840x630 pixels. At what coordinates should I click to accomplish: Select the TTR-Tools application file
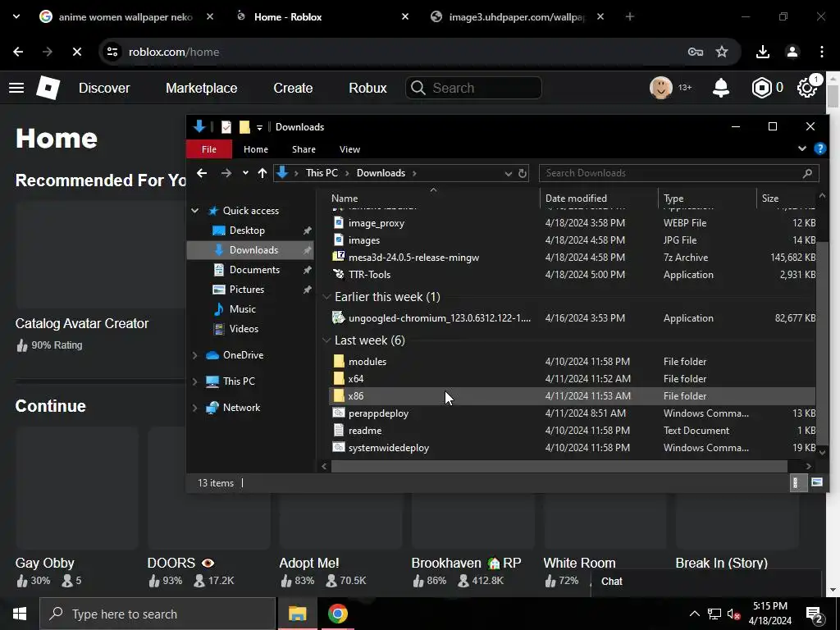pyautogui.click(x=370, y=274)
